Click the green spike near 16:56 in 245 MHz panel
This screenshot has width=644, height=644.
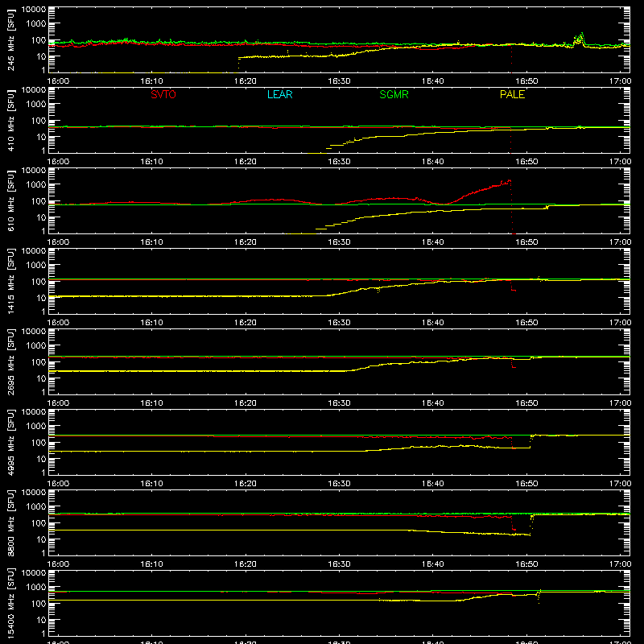click(x=581, y=36)
